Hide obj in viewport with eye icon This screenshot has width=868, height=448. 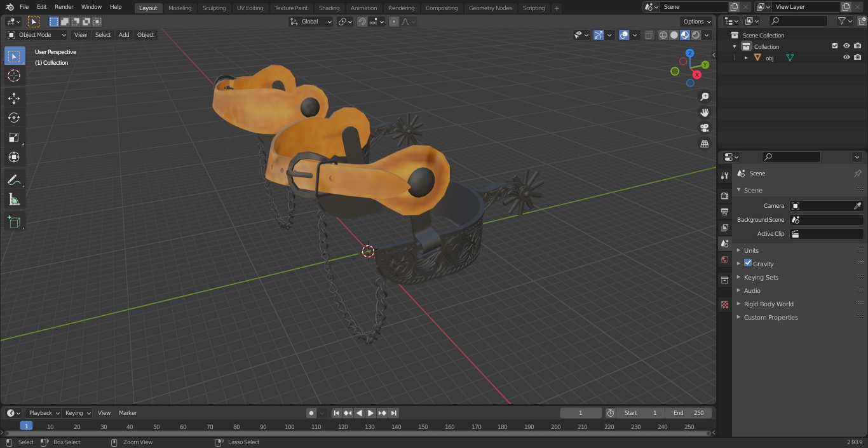point(846,57)
